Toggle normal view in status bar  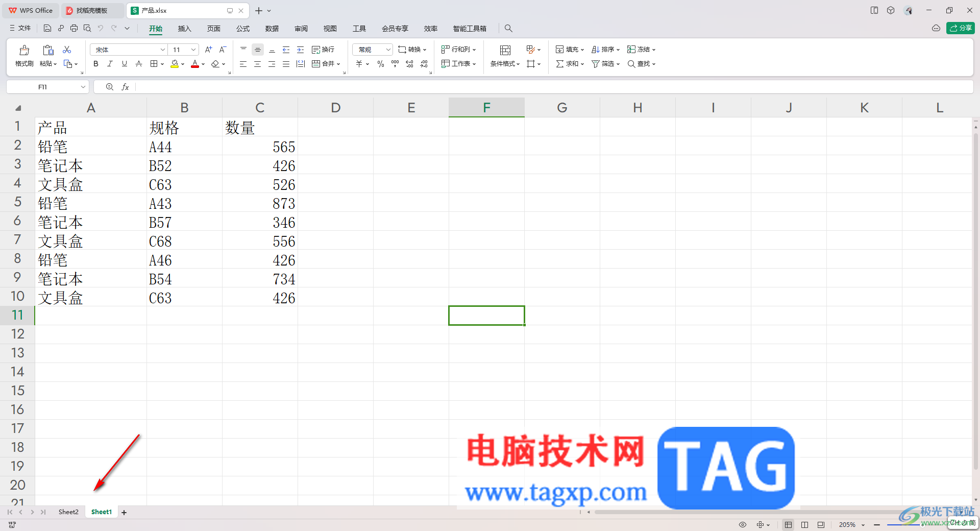coord(789,524)
